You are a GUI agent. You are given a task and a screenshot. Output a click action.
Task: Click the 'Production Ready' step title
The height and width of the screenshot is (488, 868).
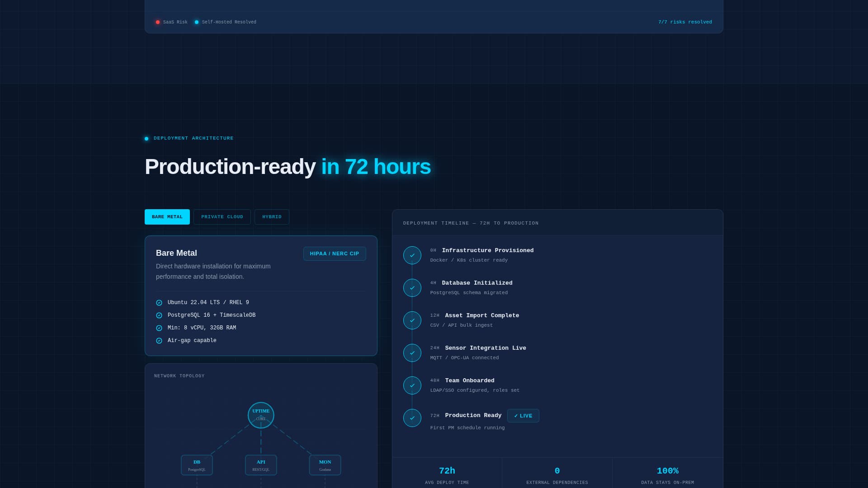click(473, 415)
